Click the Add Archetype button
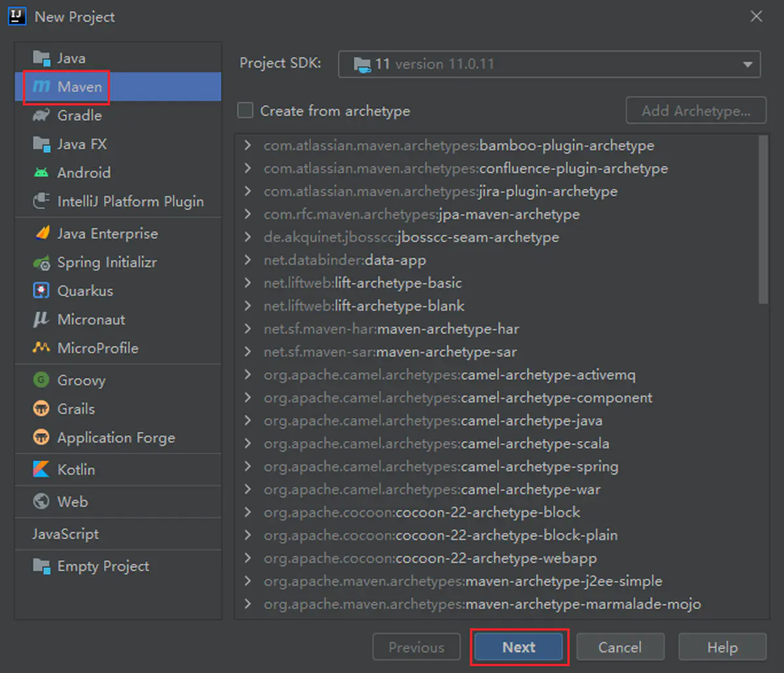This screenshot has height=673, width=784. [x=696, y=110]
